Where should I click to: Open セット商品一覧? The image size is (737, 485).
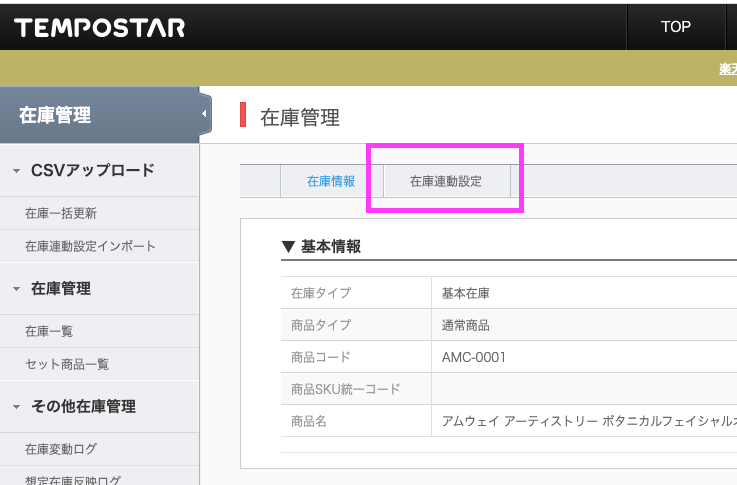tap(67, 364)
